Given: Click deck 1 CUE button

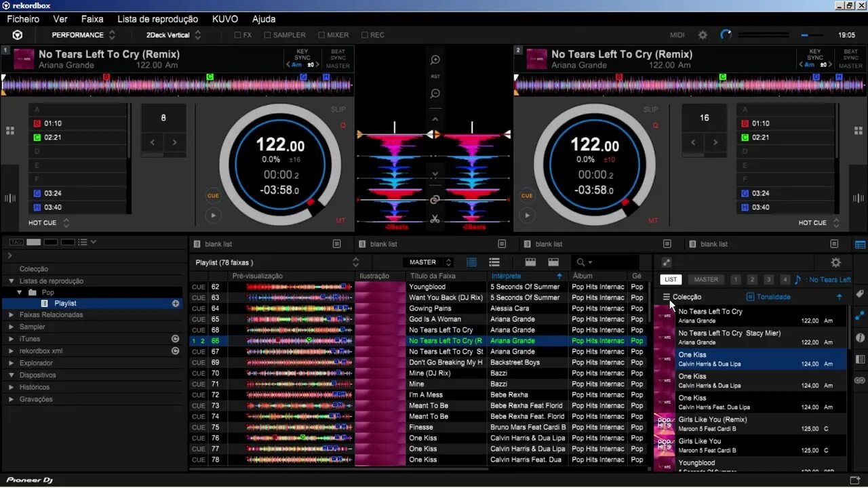Looking at the screenshot, I should [x=213, y=196].
